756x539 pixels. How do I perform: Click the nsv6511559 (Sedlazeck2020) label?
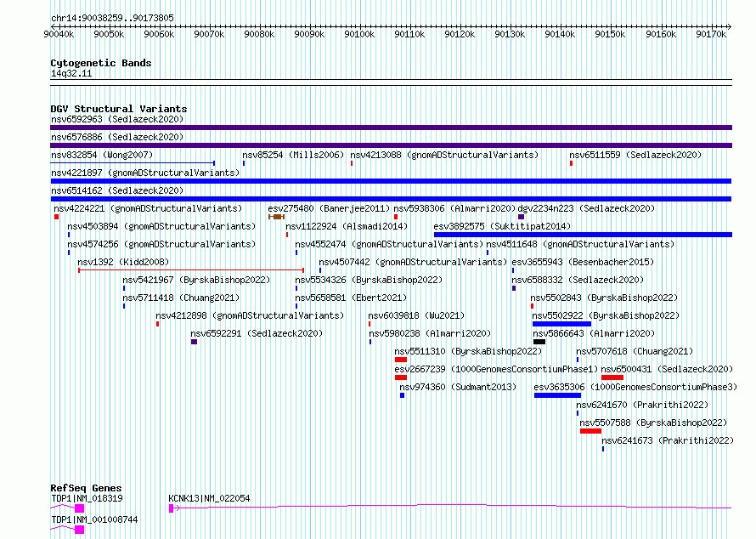point(635,155)
